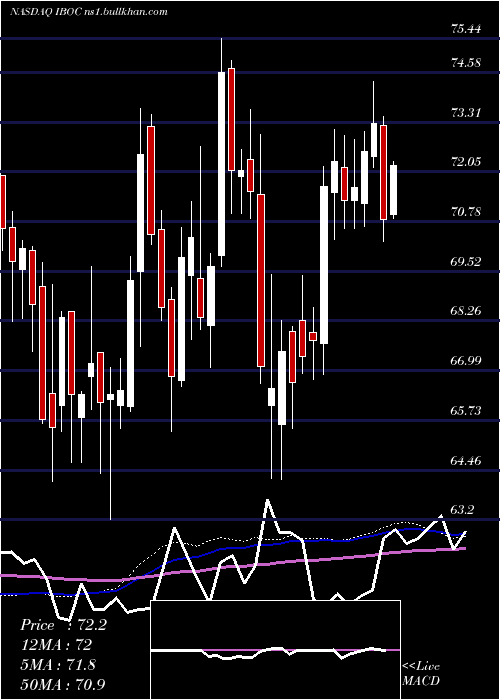
Task: Click the 72.05 price axis label
Action: pos(466,162)
